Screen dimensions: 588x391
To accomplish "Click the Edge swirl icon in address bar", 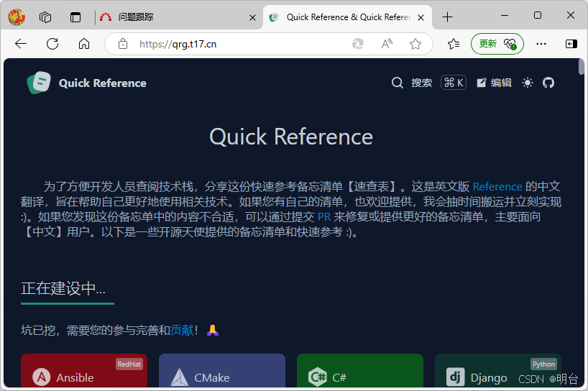I will 358,44.
